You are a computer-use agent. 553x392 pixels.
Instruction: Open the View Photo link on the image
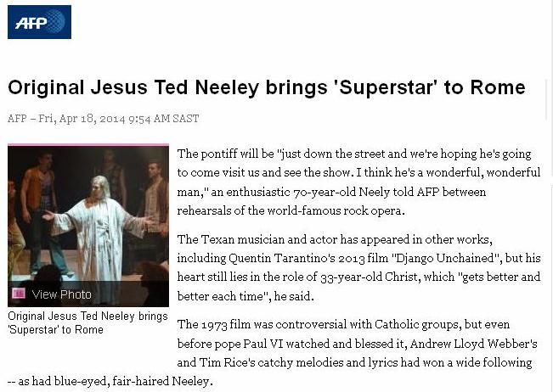click(x=60, y=294)
